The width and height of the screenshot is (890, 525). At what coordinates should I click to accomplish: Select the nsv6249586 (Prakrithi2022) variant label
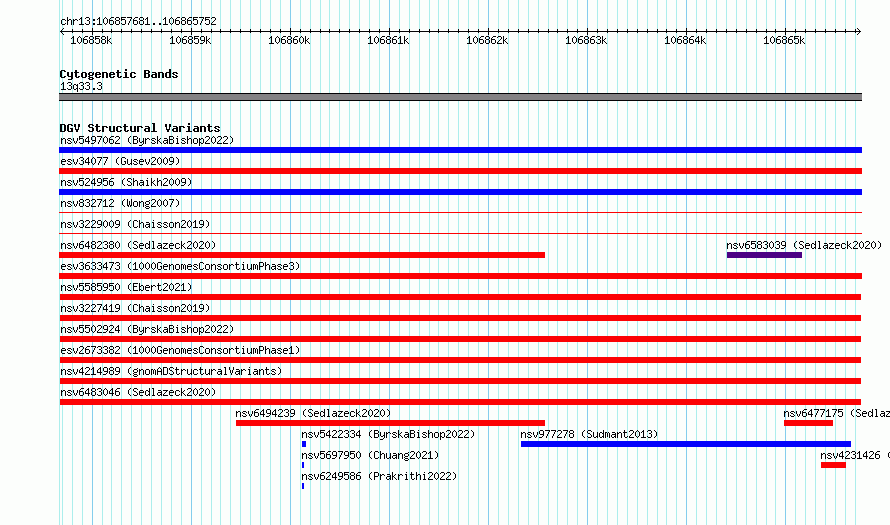pyautogui.click(x=379, y=476)
